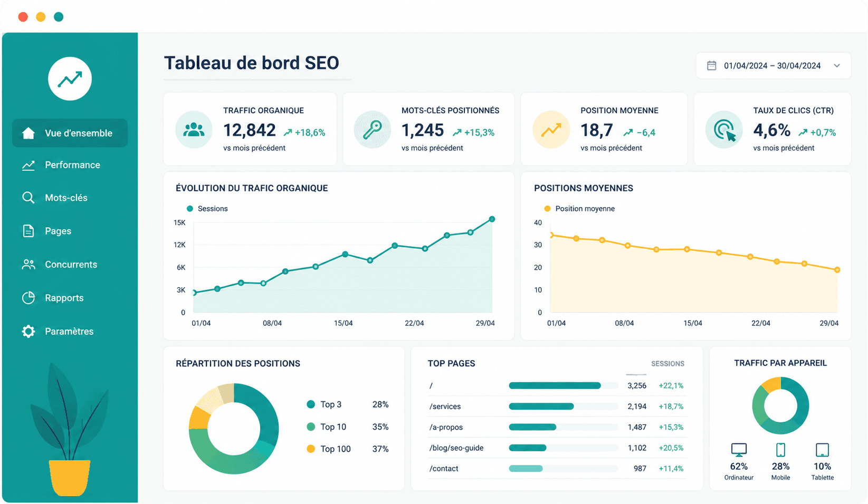Click the gear icon beside Paramètres
The width and height of the screenshot is (868, 504).
tap(28, 331)
